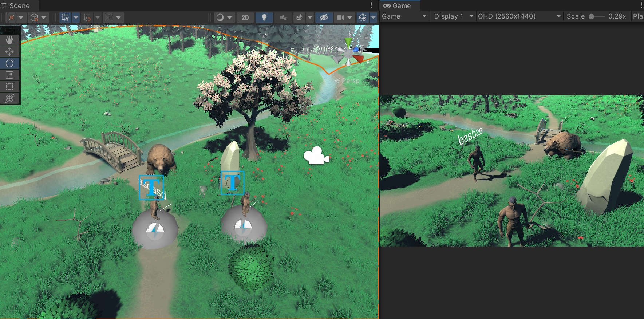The height and width of the screenshot is (319, 644).
Task: Click the shaded draw mode sphere icon
Action: [x=220, y=17]
